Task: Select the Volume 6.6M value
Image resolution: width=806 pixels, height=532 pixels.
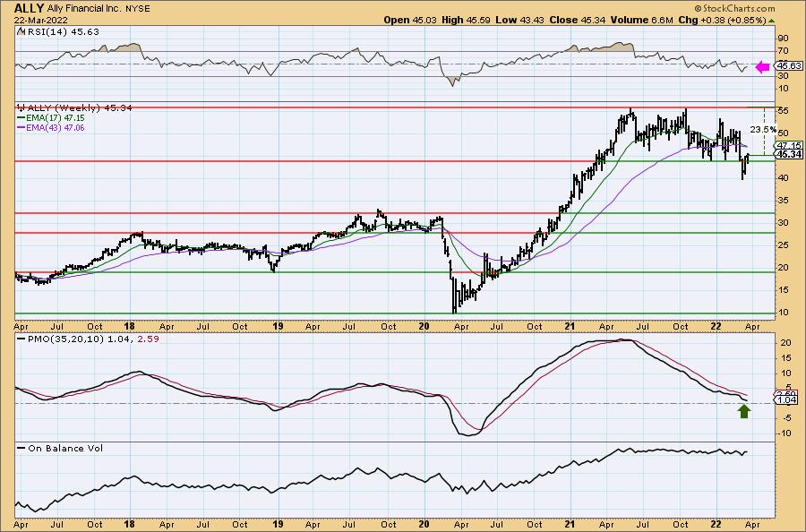Action: point(641,20)
